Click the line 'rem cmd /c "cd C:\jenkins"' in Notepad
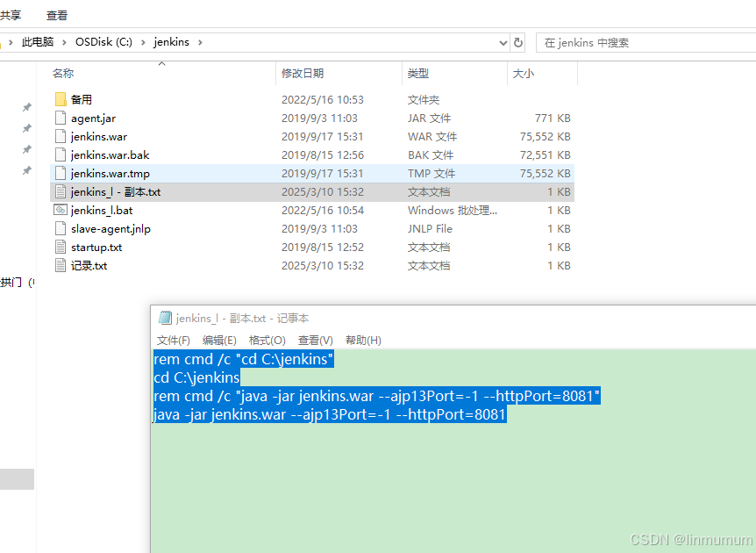This screenshot has height=553, width=756. coord(244,359)
